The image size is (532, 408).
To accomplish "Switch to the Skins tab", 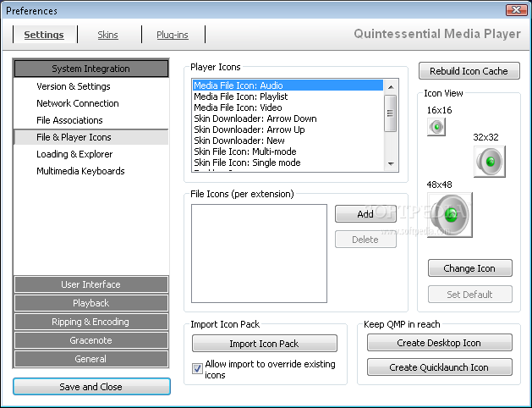I will click(x=107, y=35).
